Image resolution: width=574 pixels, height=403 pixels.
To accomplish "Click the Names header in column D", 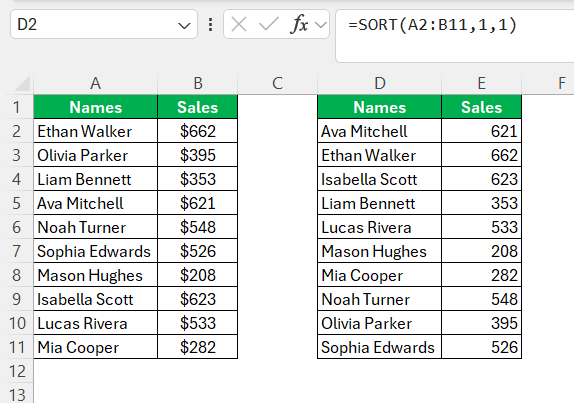I will [x=380, y=107].
